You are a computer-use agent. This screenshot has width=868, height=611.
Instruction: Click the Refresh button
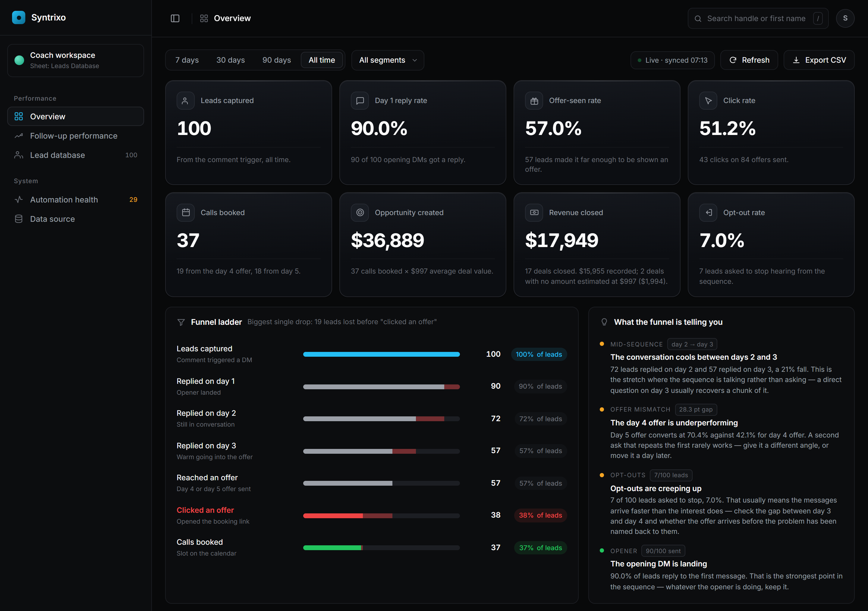[x=749, y=60]
